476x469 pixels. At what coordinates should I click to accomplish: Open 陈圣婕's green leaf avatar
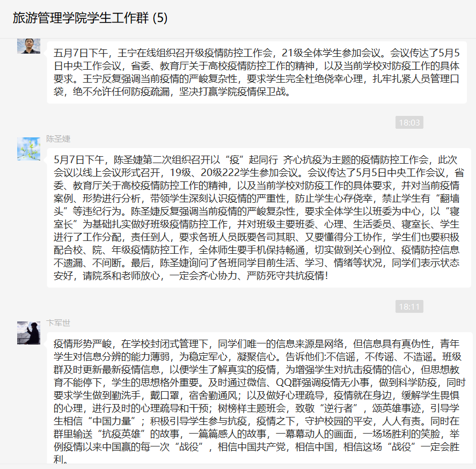[x=28, y=149]
